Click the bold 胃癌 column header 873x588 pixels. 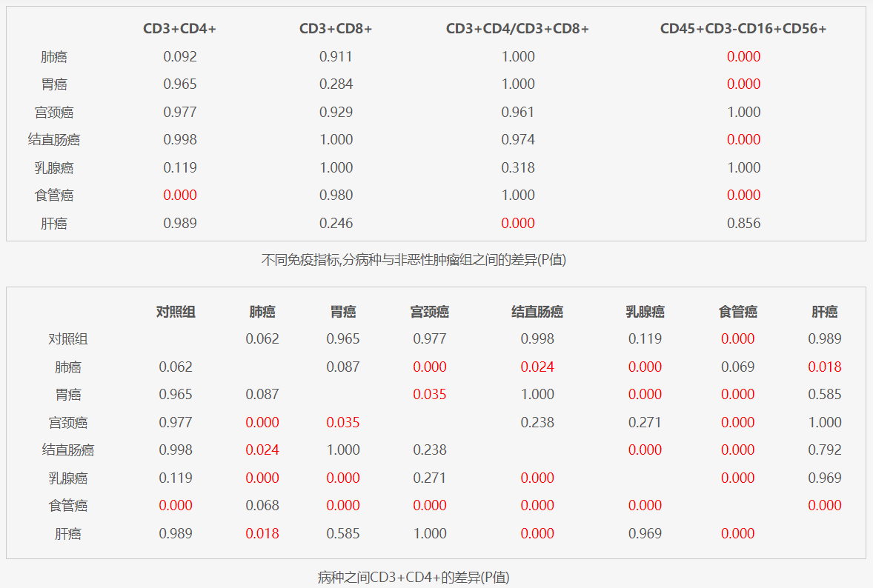click(x=343, y=312)
